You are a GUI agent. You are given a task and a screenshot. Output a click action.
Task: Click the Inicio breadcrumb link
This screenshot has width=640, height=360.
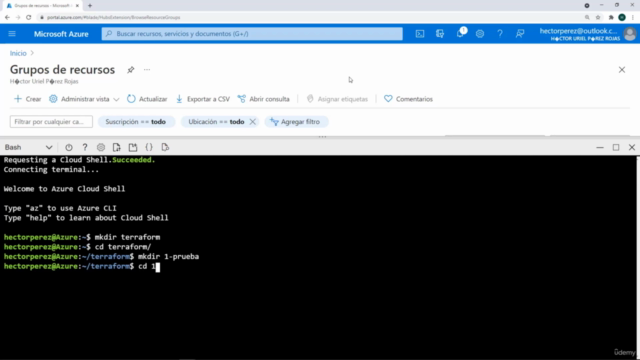pyautogui.click(x=18, y=53)
